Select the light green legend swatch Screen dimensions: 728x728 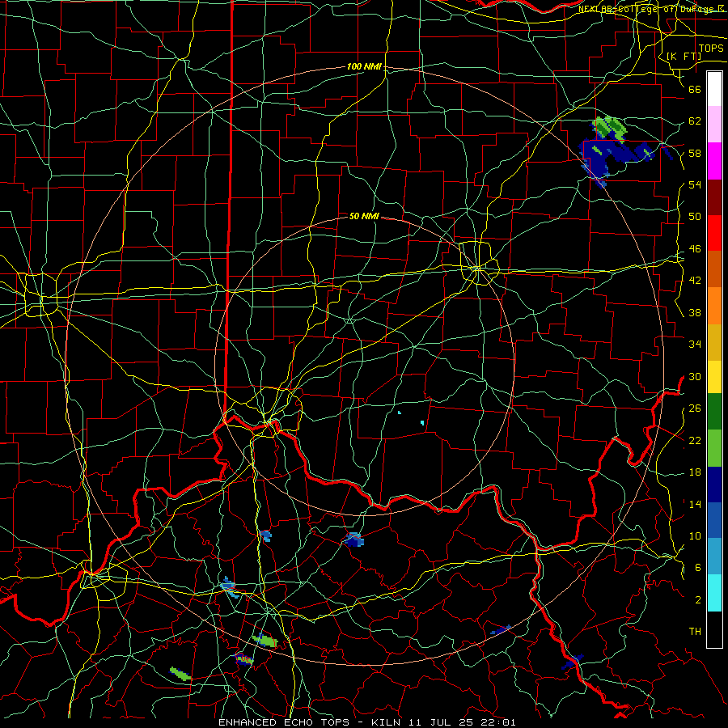click(x=714, y=448)
